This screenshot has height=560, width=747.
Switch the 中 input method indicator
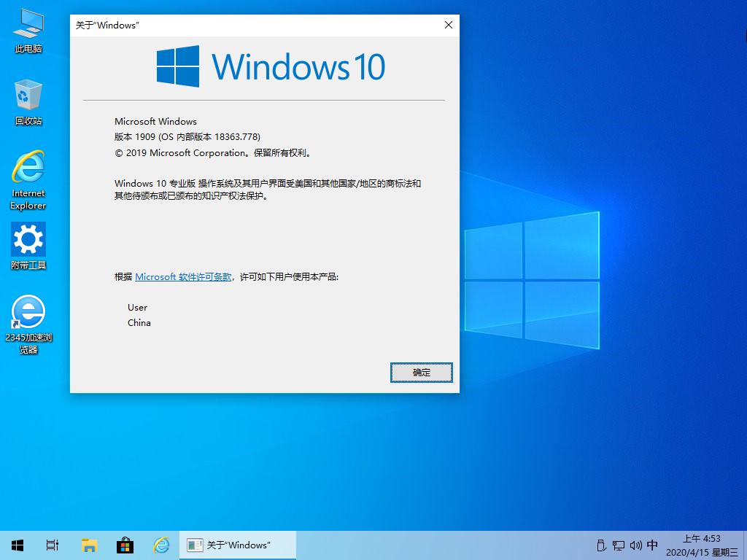pyautogui.click(x=652, y=545)
